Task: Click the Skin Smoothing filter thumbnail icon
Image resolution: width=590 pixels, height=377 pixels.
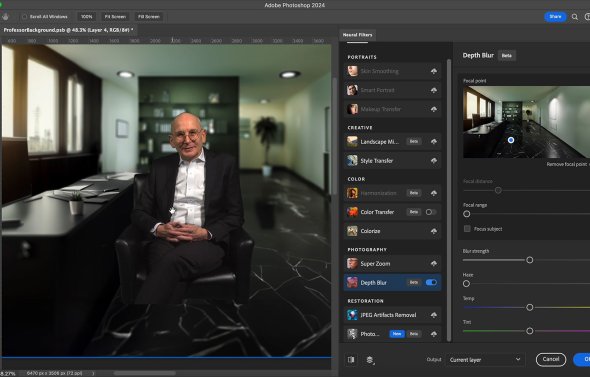Action: 352,71
